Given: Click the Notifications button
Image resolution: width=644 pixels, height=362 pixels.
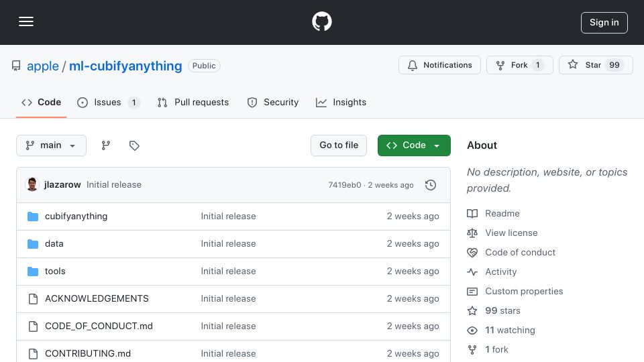Looking at the screenshot, I should (x=439, y=65).
